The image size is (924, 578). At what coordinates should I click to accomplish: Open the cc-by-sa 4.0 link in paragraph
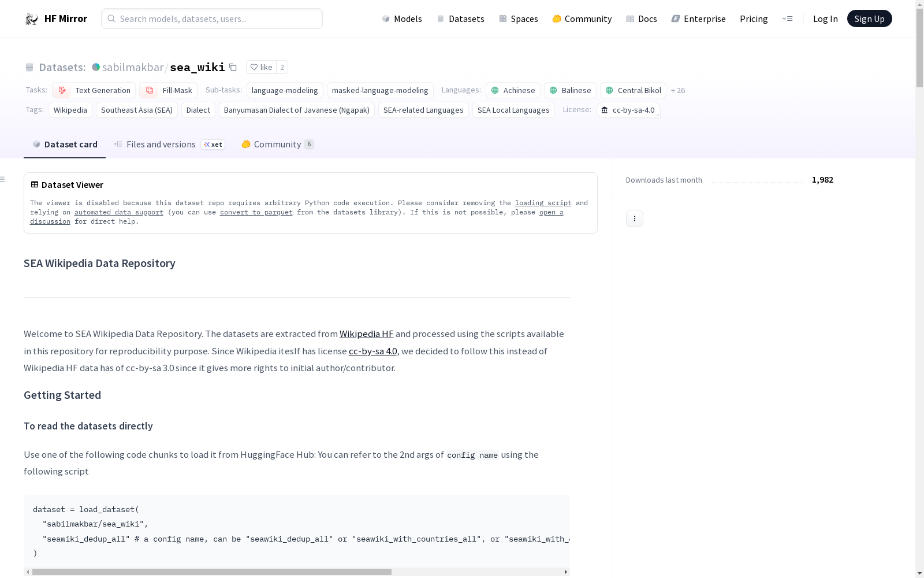pos(373,351)
